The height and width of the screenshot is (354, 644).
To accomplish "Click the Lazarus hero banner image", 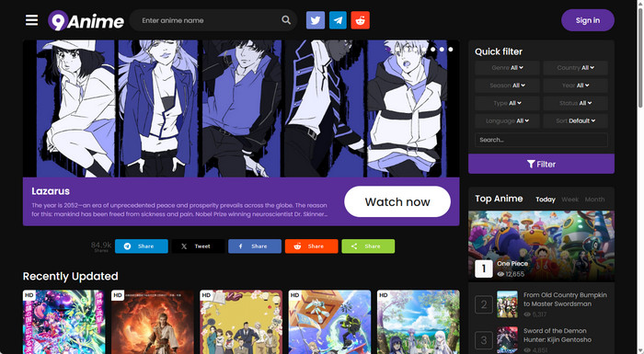I will click(241, 108).
